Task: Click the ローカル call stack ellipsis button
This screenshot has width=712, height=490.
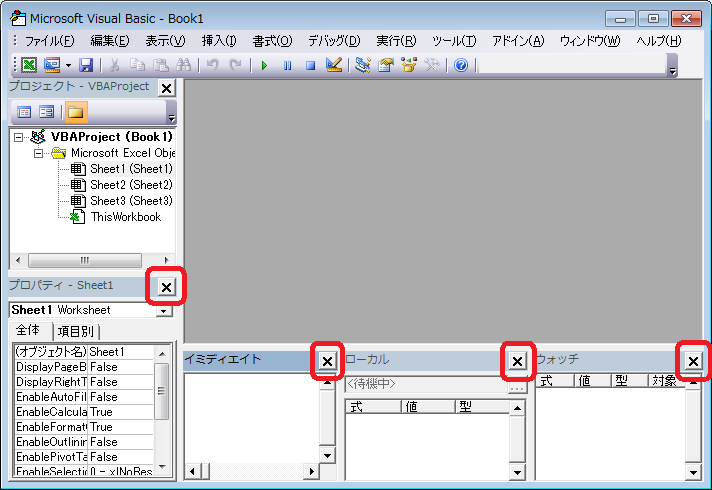Action: tap(517, 387)
